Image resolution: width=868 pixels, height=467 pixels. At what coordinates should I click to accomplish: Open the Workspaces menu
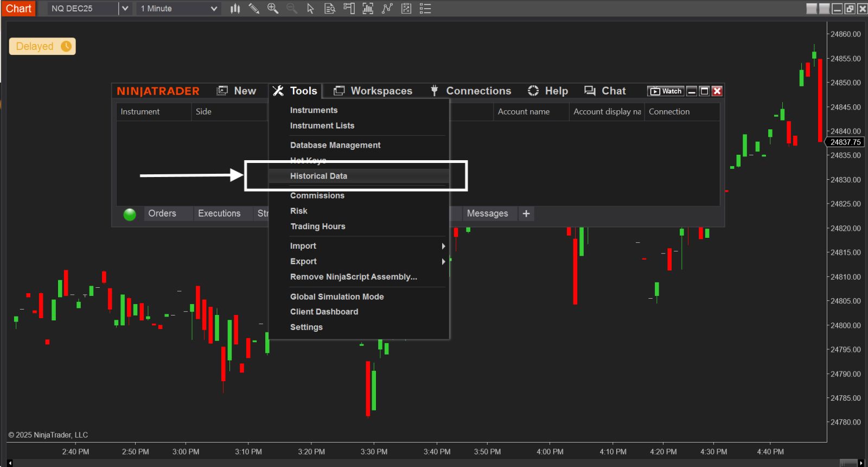pos(373,91)
